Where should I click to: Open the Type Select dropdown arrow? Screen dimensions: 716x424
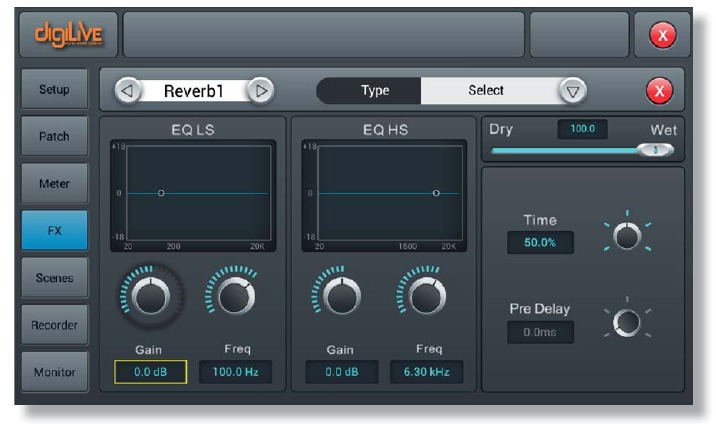click(573, 91)
